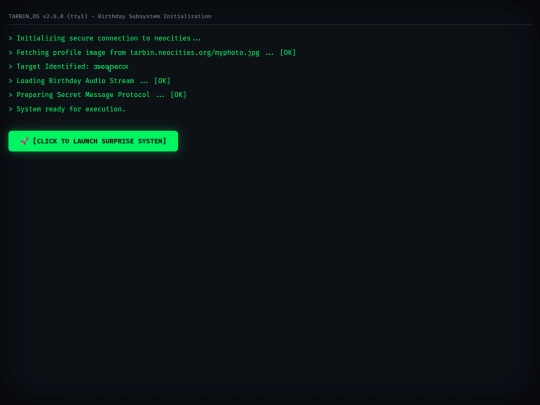Click the 'Initializing secure connection to neocities' line
This screenshot has width=540, height=405.
[105, 38]
